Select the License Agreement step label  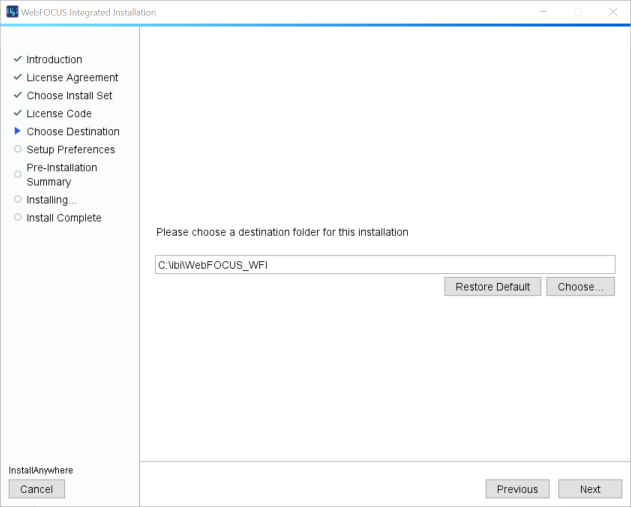coord(72,77)
